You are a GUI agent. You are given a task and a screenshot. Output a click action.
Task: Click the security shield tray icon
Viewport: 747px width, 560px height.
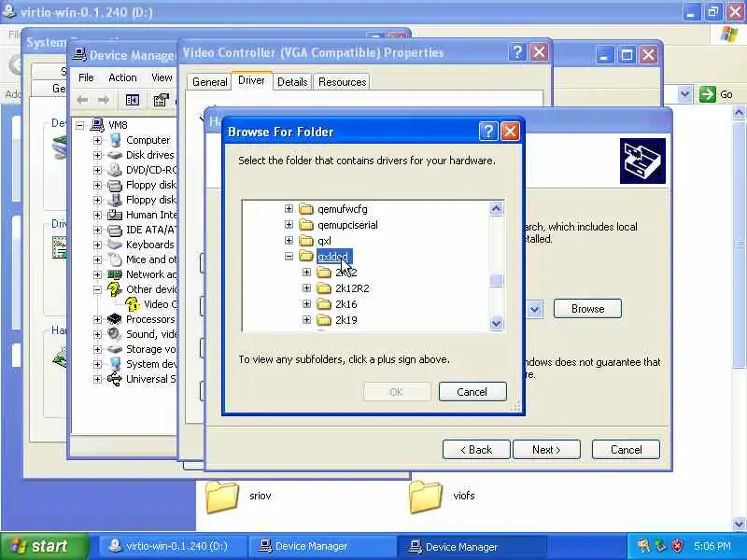[x=677, y=546]
